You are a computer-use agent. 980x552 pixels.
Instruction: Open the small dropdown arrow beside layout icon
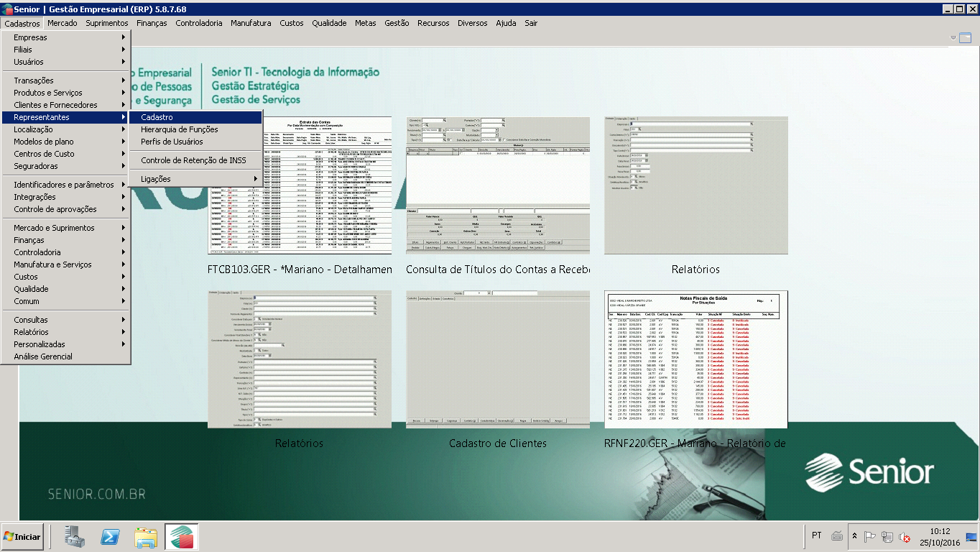coord(953,37)
